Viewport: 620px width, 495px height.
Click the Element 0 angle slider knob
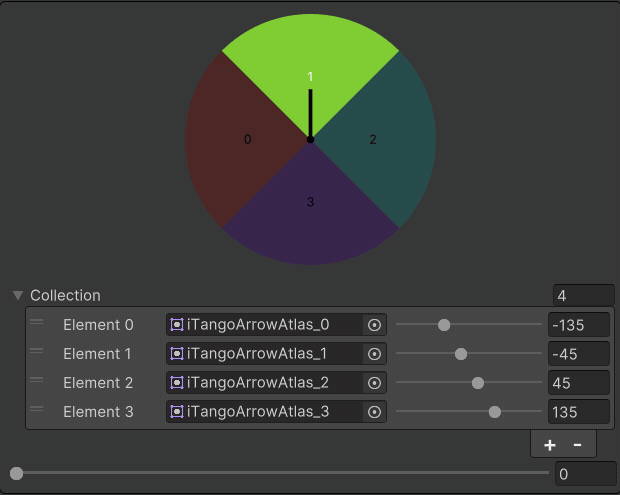coord(444,325)
